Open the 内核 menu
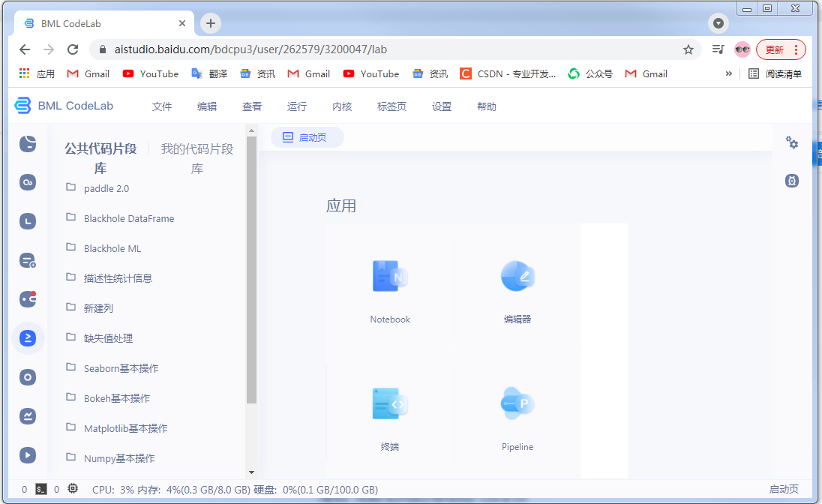822x504 pixels. pyautogui.click(x=342, y=106)
